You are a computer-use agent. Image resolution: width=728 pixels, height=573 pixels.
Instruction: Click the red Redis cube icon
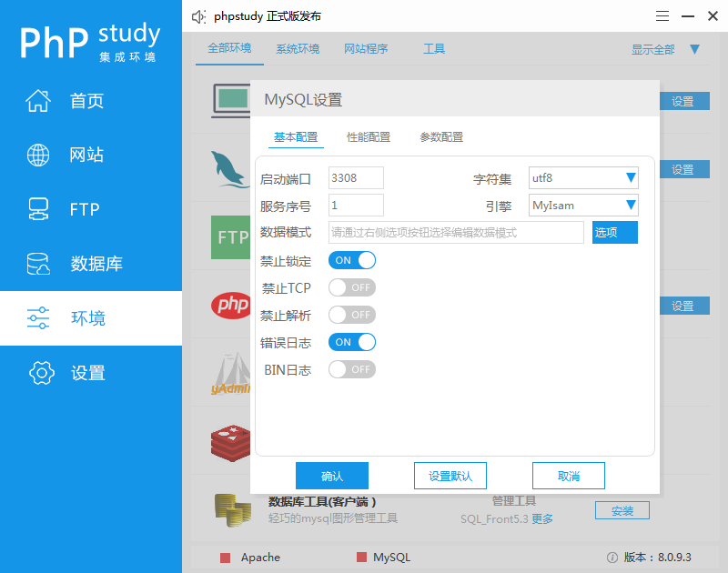[231, 443]
